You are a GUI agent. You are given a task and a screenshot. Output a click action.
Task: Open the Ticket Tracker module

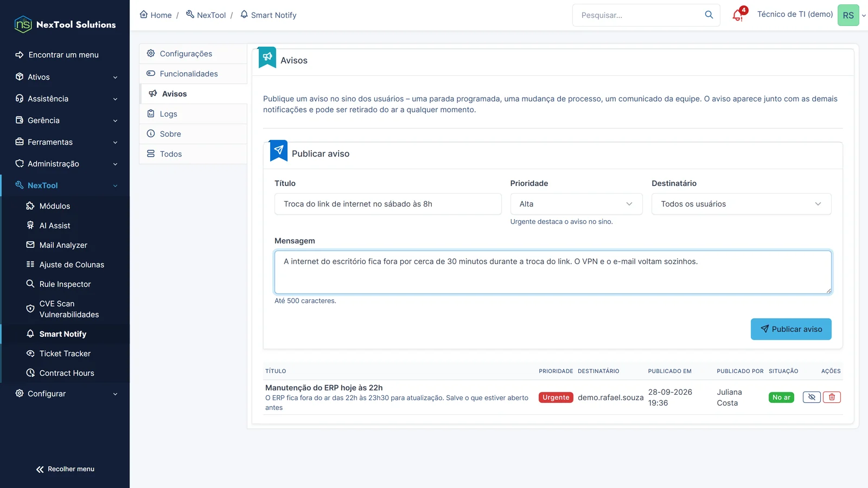(65, 354)
